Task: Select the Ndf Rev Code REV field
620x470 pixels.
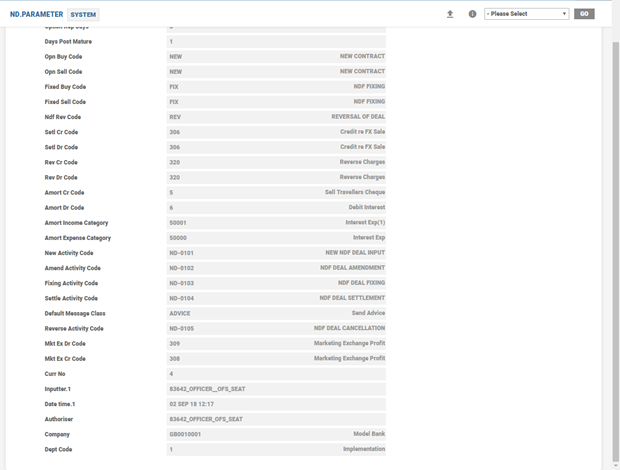Action: click(276, 117)
